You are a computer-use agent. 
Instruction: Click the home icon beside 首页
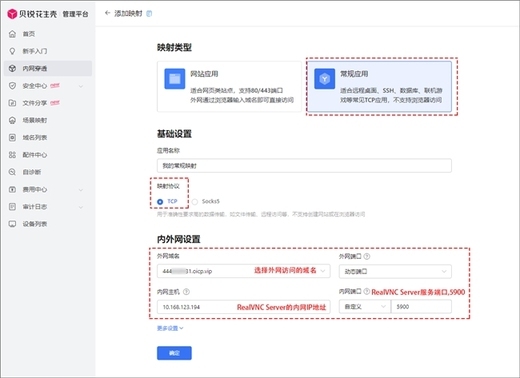click(12, 34)
